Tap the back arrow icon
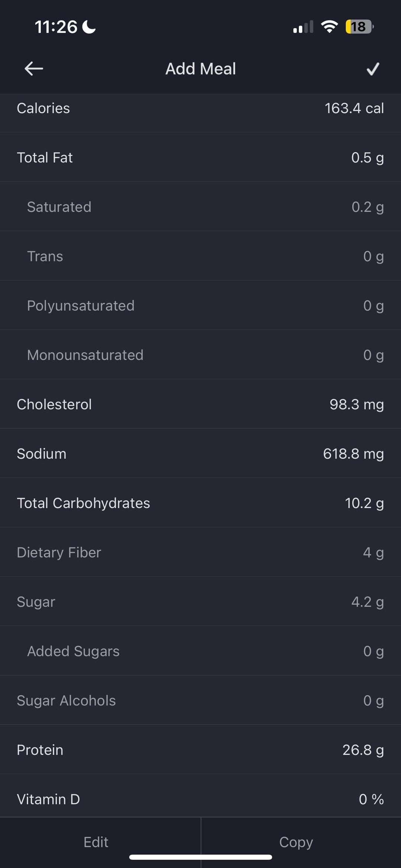This screenshot has height=868, width=401. pyautogui.click(x=34, y=69)
